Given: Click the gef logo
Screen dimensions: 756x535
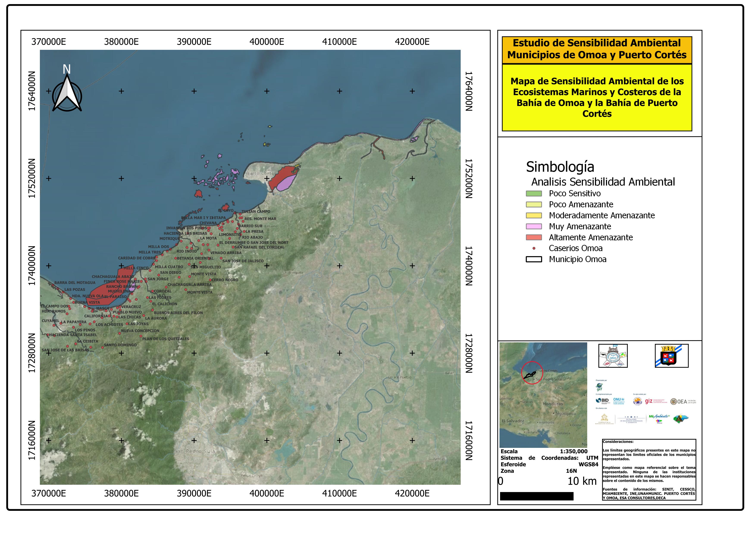Looking at the screenshot, I should (599, 387).
